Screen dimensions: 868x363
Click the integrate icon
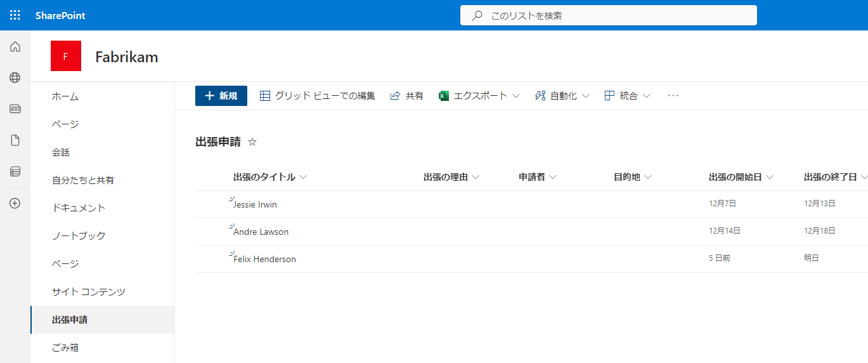point(609,96)
